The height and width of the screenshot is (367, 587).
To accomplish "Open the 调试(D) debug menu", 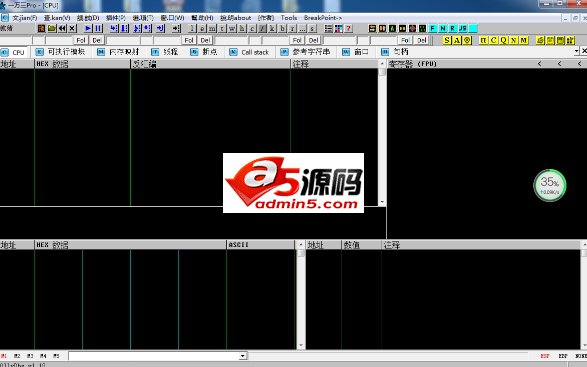I will pyautogui.click(x=88, y=18).
